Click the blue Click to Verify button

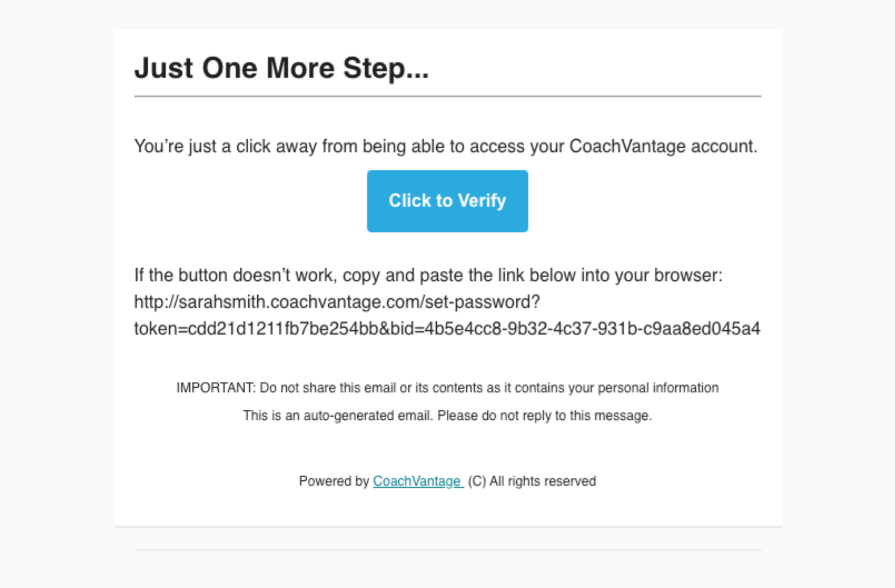447,201
